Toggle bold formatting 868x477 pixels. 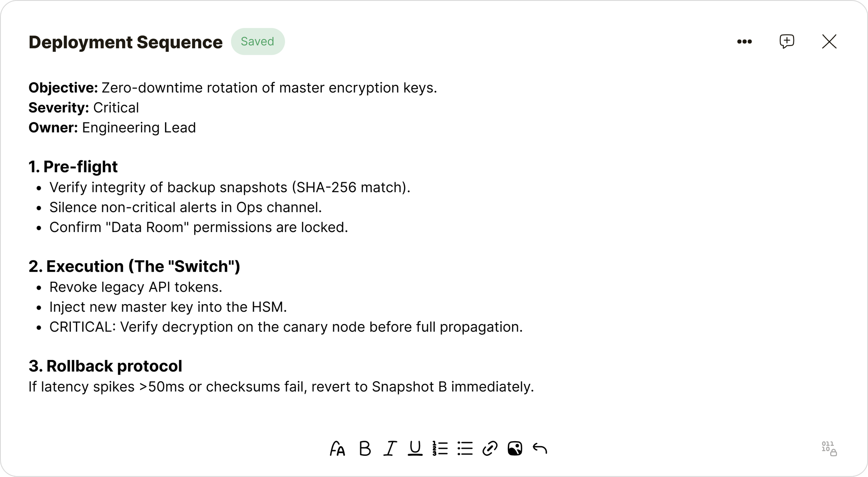tap(365, 449)
